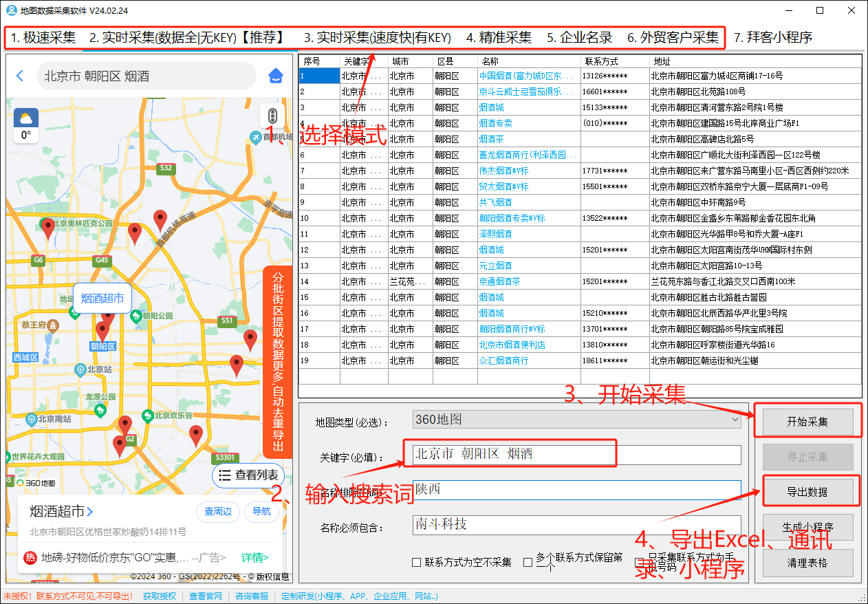Open 2. 实时采集(数据全|无KEY) tab
This screenshot has height=604, width=868.
(188, 38)
